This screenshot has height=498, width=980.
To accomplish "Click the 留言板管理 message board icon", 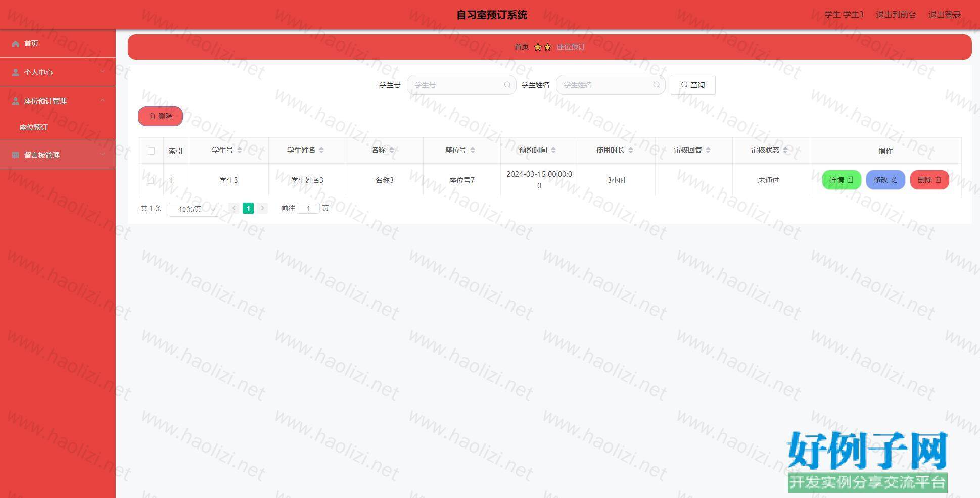I will pyautogui.click(x=16, y=155).
